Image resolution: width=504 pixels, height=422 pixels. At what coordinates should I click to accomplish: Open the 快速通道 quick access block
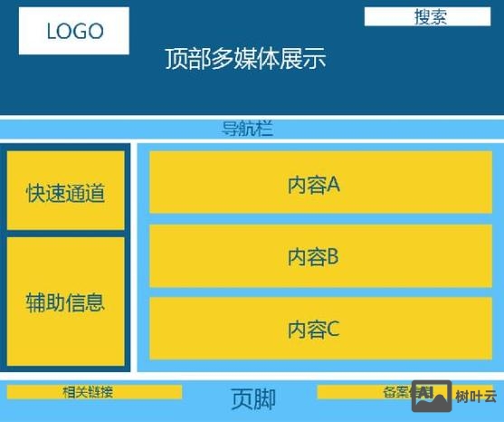(65, 190)
